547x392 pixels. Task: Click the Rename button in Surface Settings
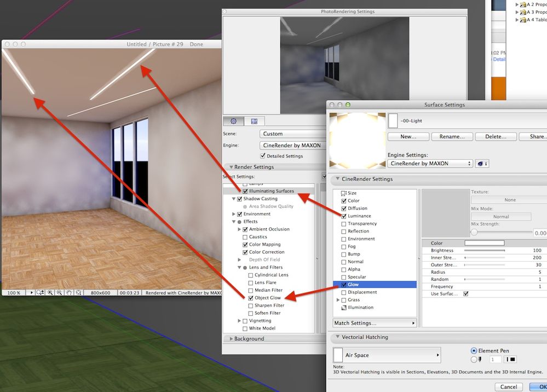click(x=452, y=136)
